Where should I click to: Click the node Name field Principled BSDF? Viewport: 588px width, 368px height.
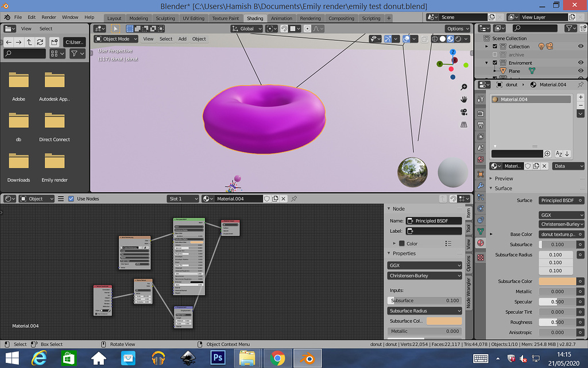(x=434, y=221)
